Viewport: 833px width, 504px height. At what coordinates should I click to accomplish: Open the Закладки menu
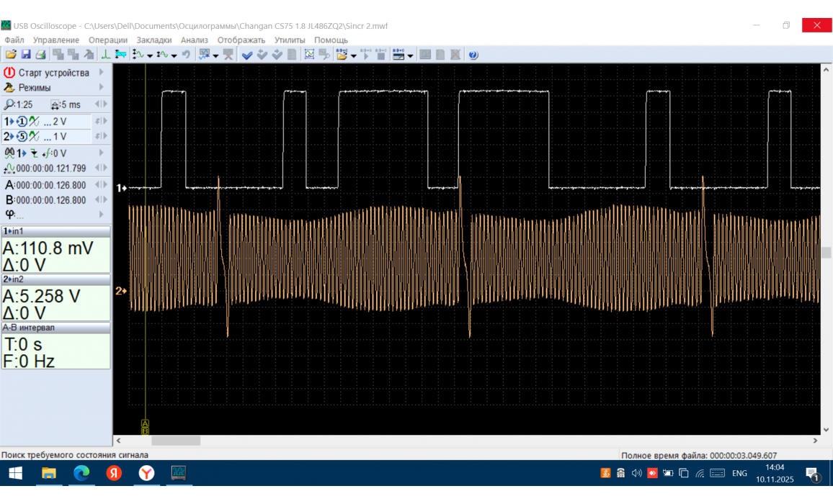[153, 40]
